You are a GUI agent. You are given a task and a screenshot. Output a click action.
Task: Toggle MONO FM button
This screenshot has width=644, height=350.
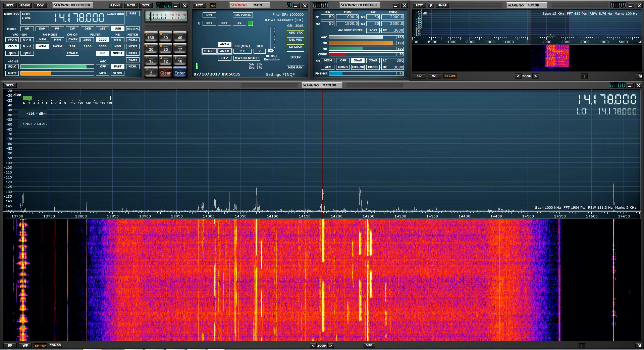tap(343, 67)
